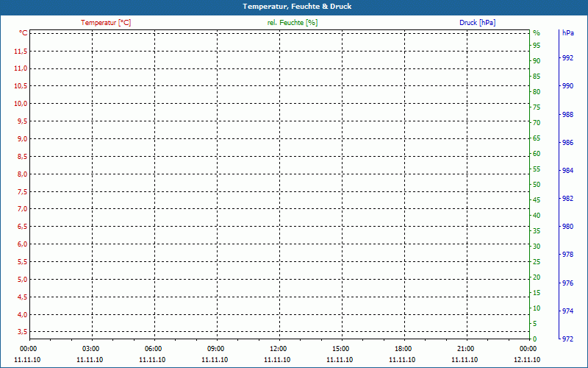
Task: Click the green 65 humidity axis value
Action: [x=537, y=138]
